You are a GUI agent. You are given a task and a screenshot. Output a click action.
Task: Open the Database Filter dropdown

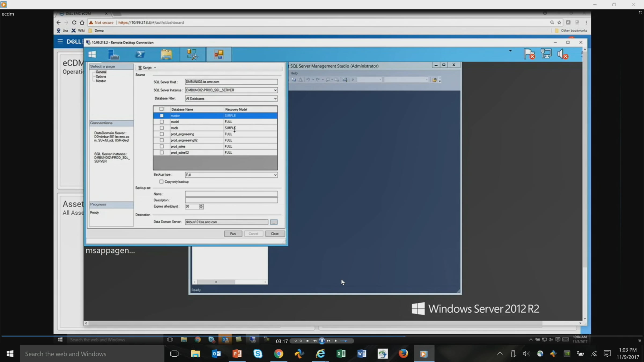pos(275,99)
